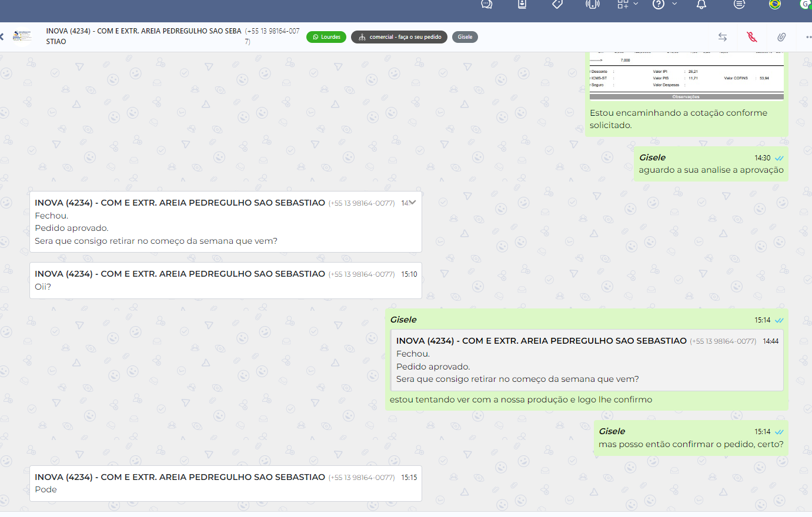This screenshot has width=812, height=517.
Task: Click the ringing phone icon
Action: point(592,5)
